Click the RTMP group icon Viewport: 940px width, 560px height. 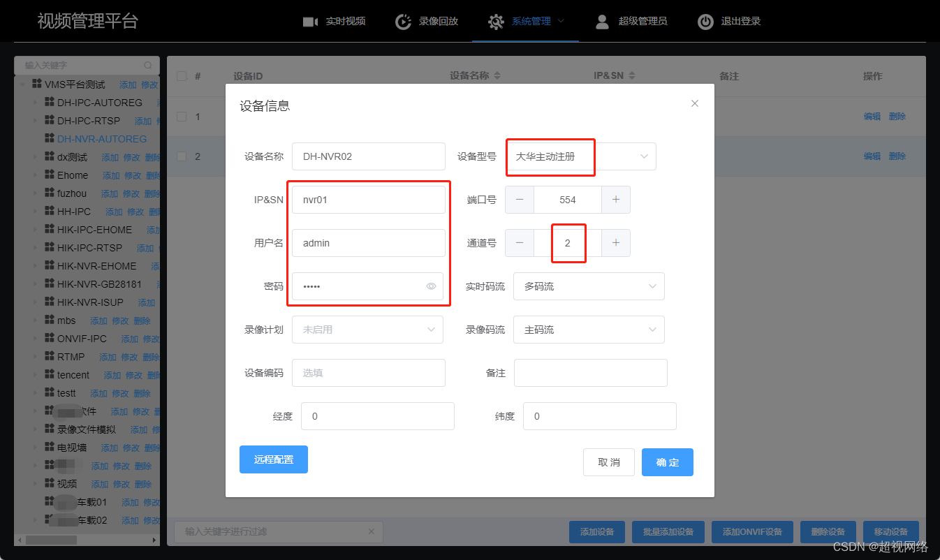pyautogui.click(x=50, y=356)
